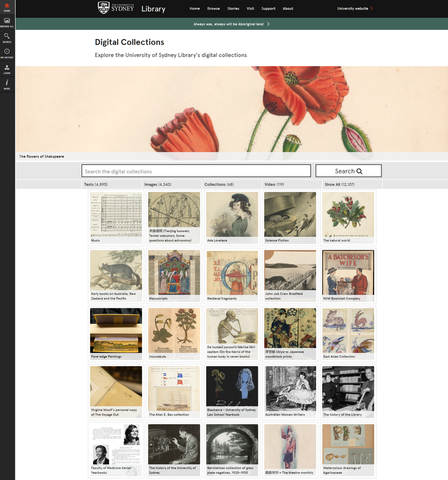
Task: Click The flowers of Shakspeare caption
Action: pos(41,157)
